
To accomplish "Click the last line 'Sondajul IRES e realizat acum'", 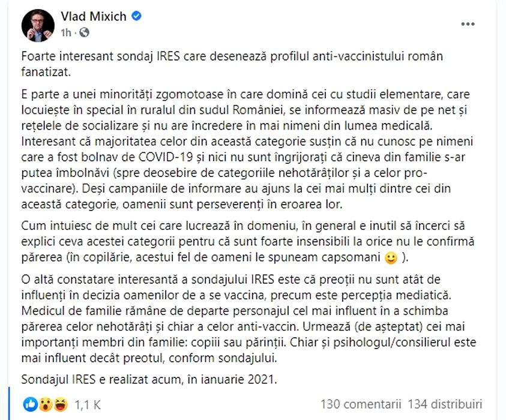I will [148, 379].
